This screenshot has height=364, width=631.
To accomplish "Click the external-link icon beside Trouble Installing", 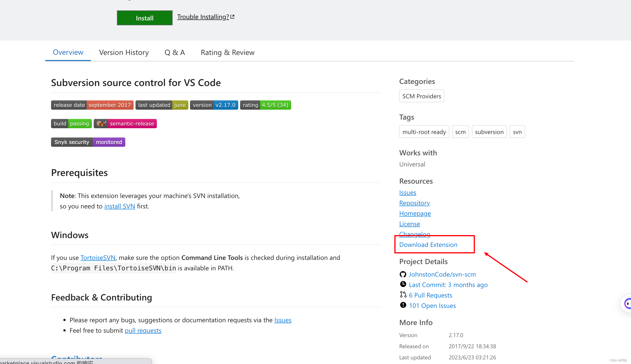I will pyautogui.click(x=232, y=17).
